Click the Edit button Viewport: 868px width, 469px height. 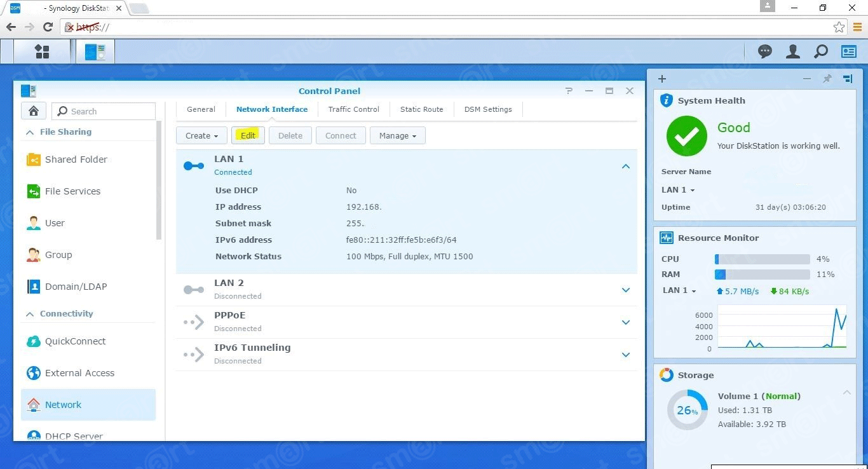[x=248, y=135]
